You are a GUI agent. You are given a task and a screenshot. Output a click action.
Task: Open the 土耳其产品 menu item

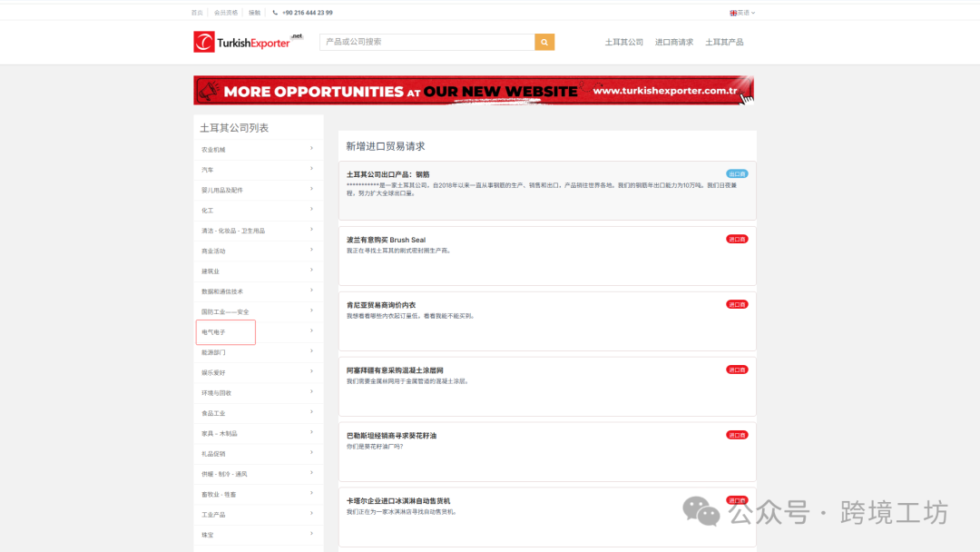pyautogui.click(x=724, y=42)
